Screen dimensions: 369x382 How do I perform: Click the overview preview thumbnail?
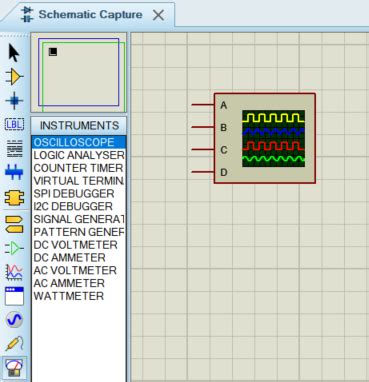79,73
